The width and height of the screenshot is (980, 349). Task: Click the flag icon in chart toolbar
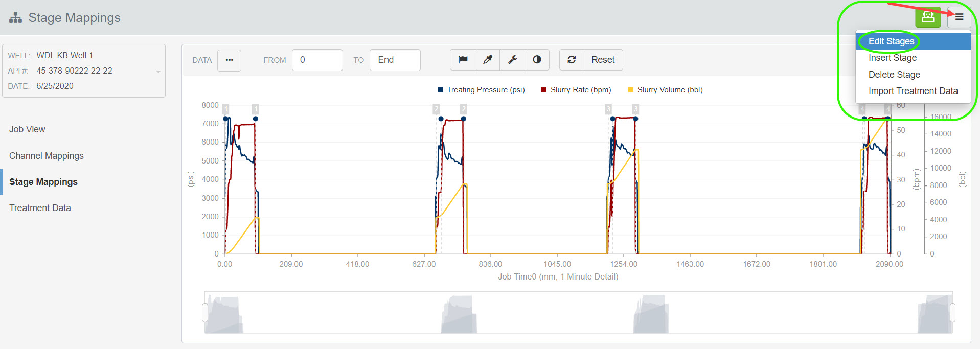coord(463,60)
